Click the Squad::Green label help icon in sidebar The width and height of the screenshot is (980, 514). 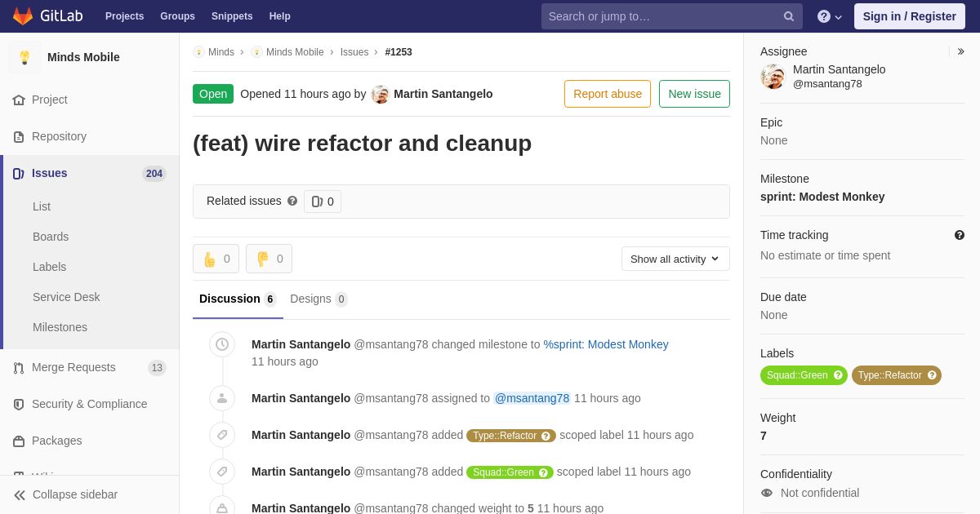[x=838, y=375]
